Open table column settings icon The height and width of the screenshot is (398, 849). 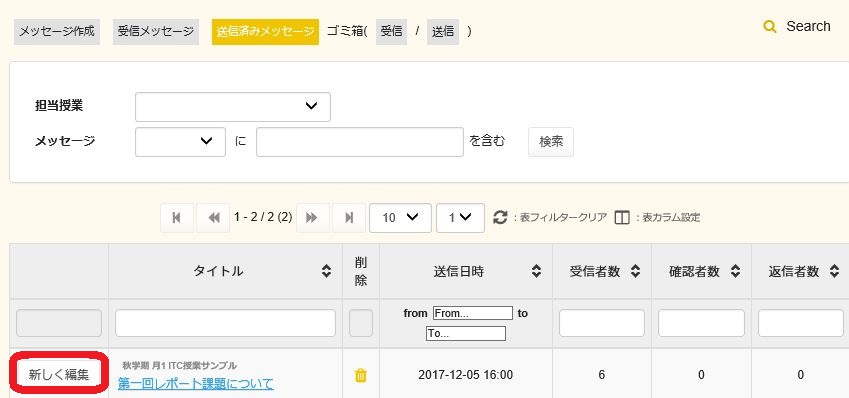click(622, 218)
